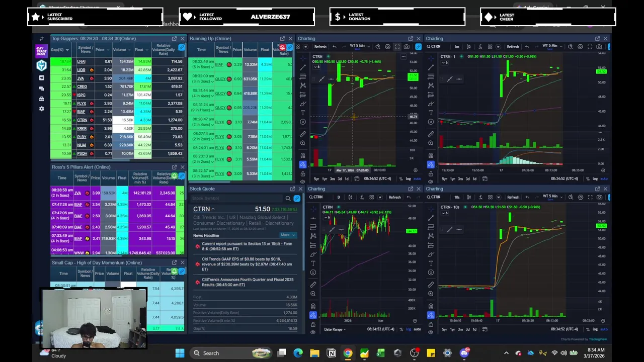Open indicators fx in CTRN - 1 chart toolbar
This screenshot has height=362, width=644.
point(480,47)
